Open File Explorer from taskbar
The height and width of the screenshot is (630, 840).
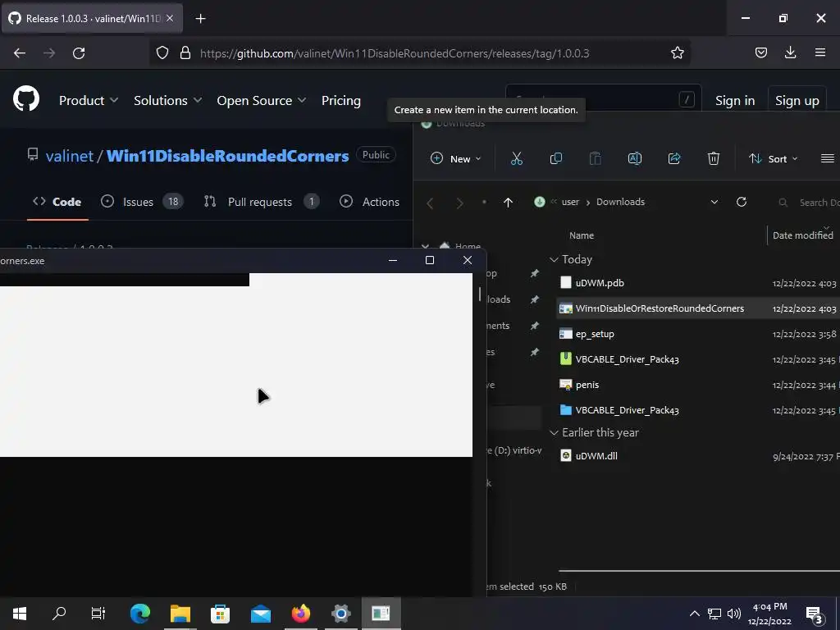point(180,614)
